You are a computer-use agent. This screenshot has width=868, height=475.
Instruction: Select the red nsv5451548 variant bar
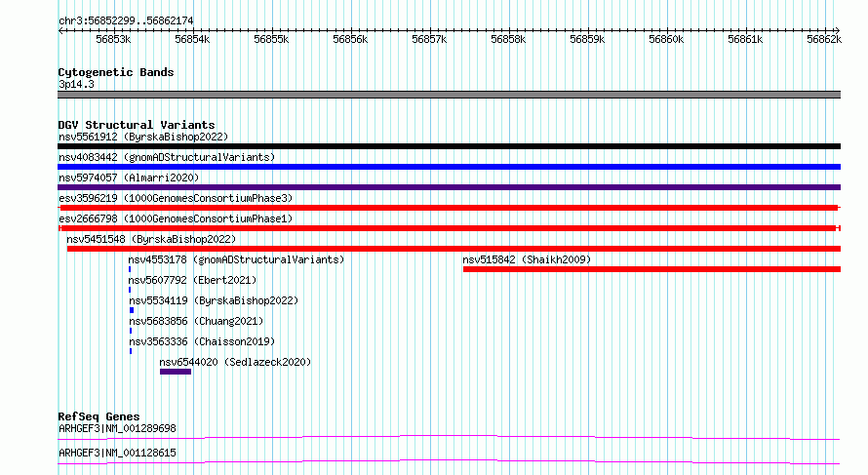454,249
